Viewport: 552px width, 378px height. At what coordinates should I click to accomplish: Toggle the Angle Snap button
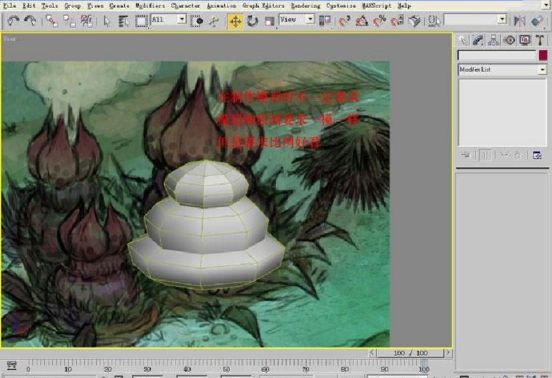(362, 21)
